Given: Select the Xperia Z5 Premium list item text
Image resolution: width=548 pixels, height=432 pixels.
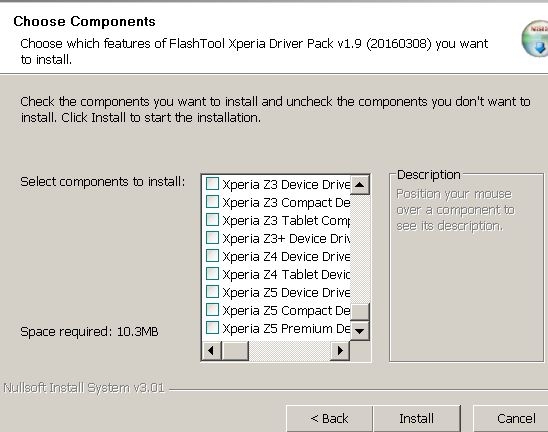Looking at the screenshot, I should point(286,329).
